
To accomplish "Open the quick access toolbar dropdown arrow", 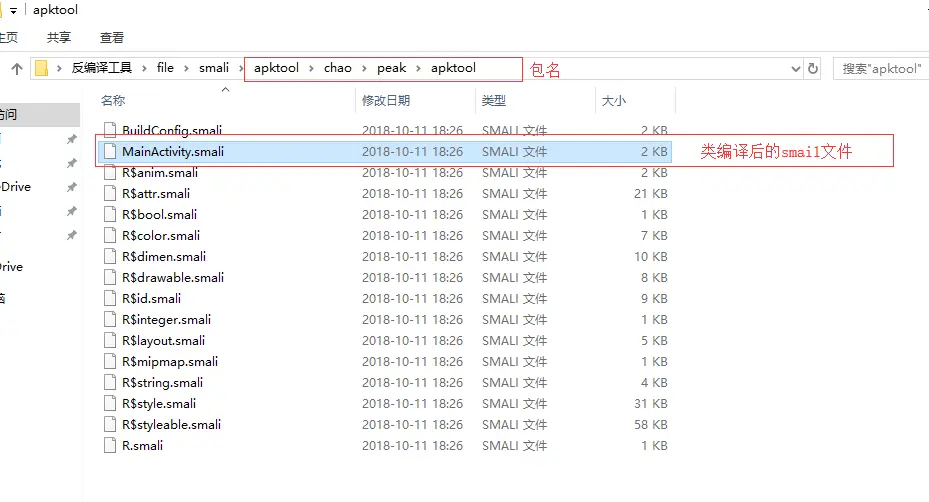I will point(13,11).
